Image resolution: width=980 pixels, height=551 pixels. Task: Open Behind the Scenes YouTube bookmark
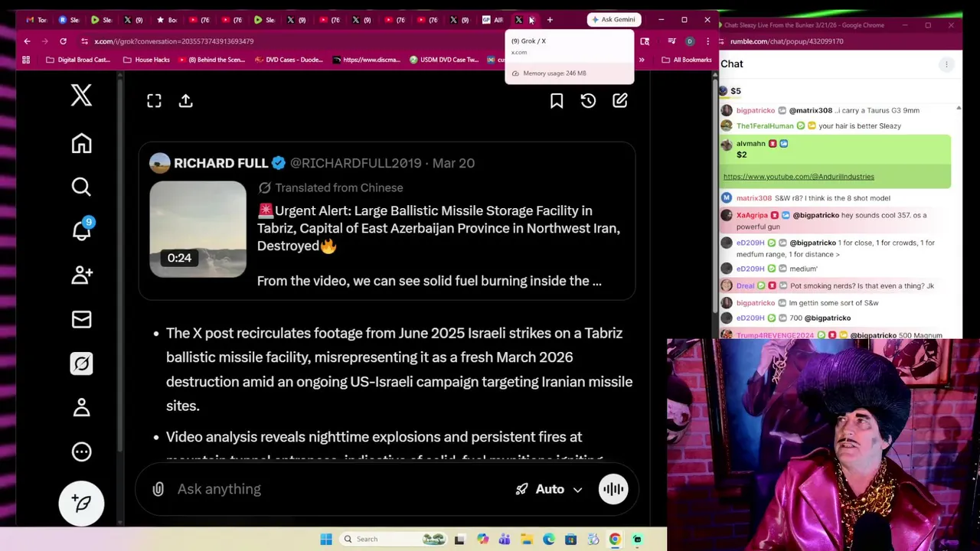coord(211,60)
